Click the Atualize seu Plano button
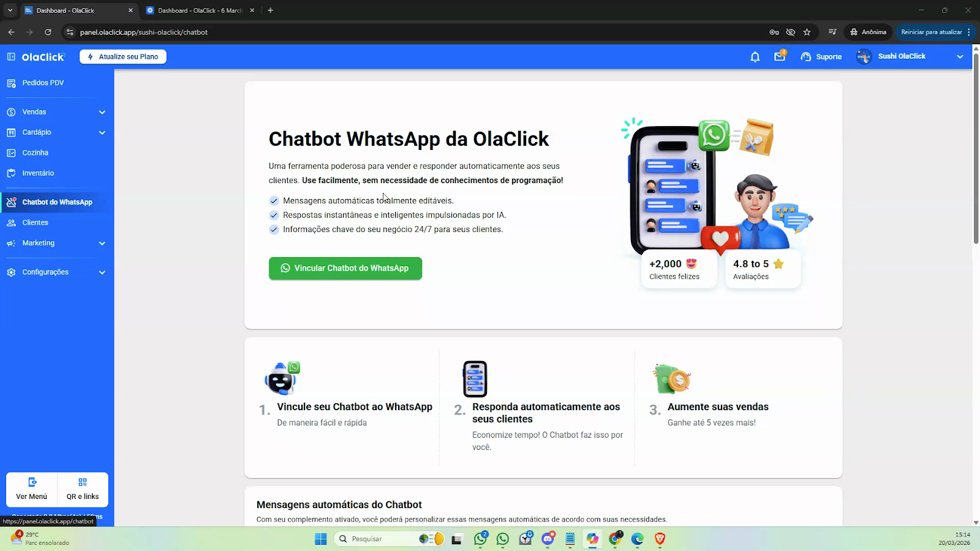The height and width of the screenshot is (551, 980). tap(123, 57)
